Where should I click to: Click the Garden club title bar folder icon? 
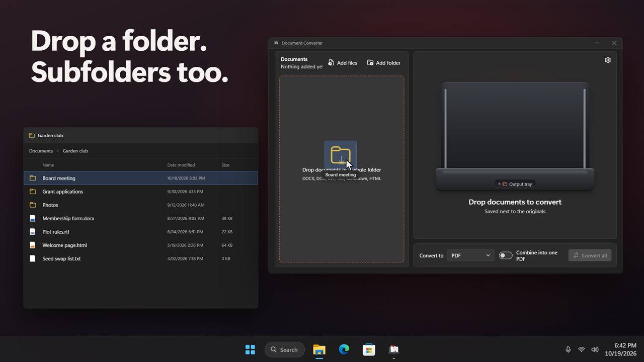tap(32, 135)
